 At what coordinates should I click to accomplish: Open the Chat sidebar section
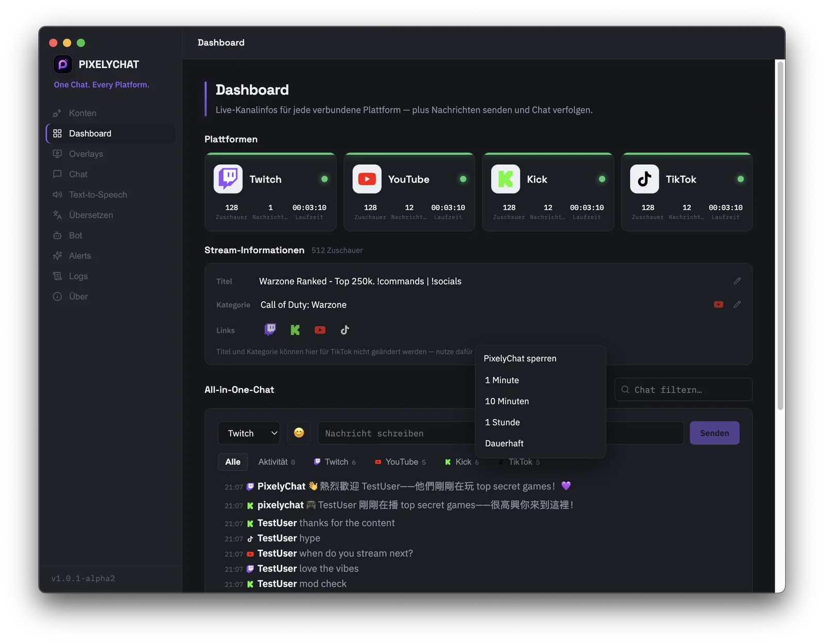pos(110,174)
